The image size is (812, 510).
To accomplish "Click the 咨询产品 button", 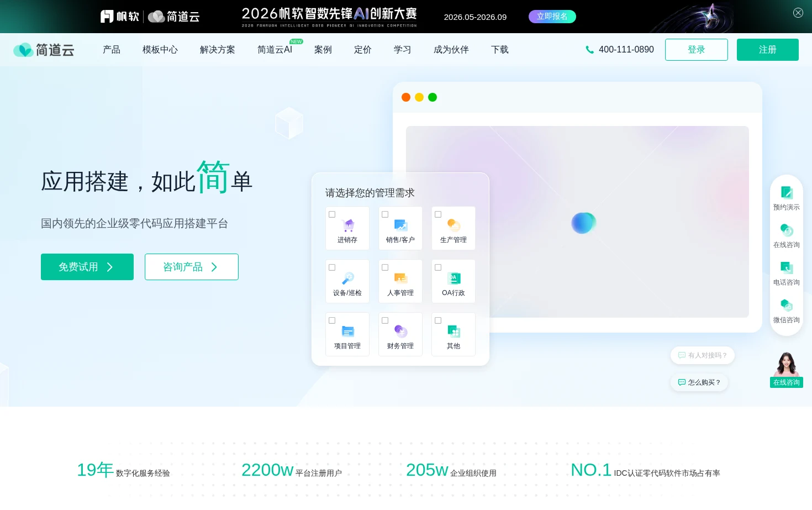I will (192, 267).
